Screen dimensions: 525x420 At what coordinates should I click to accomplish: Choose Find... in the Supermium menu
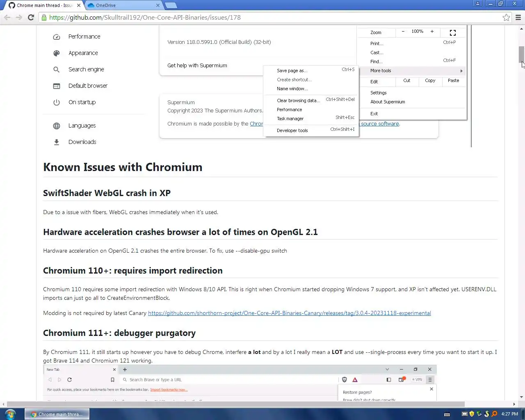coord(412,61)
